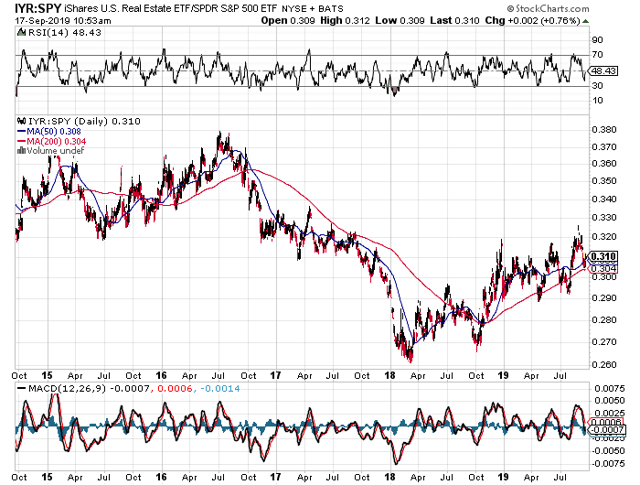Click the -0.0075 MACD axis label
640x485 pixels.
coord(607,464)
